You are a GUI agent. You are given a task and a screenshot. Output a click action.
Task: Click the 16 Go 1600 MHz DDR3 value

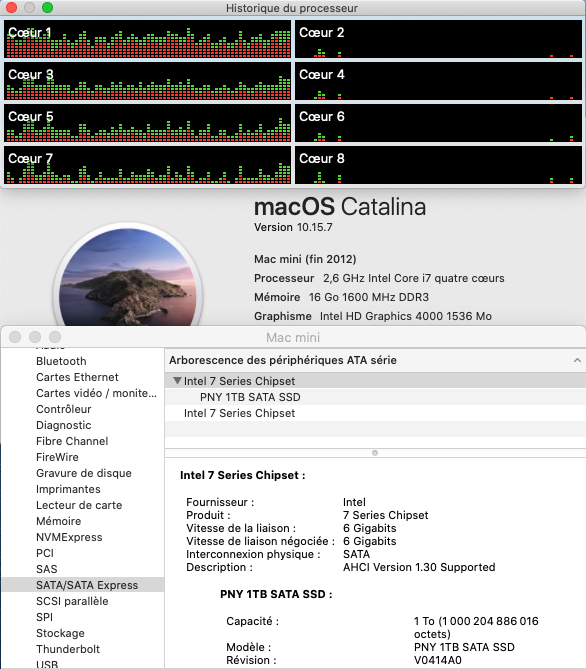369,297
